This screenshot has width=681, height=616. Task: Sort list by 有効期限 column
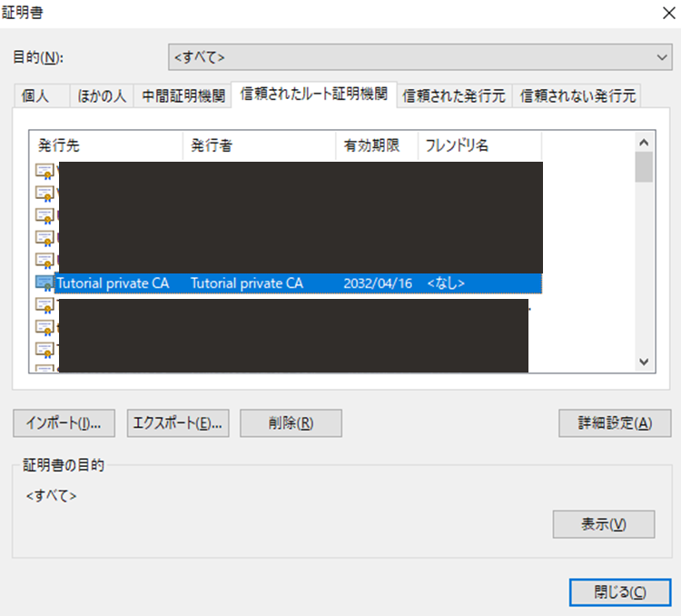coord(376,145)
